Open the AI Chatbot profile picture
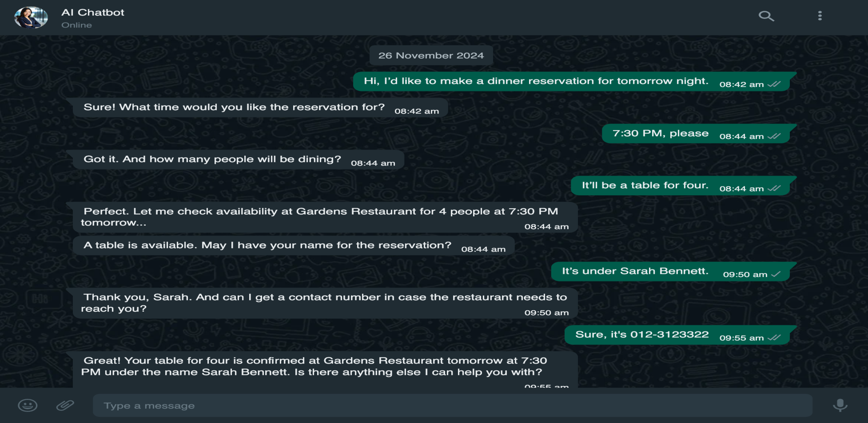The width and height of the screenshot is (868, 423). [x=31, y=17]
